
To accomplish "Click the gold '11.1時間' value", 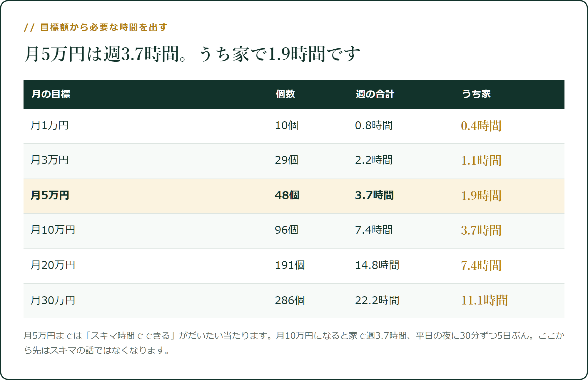I will click(x=484, y=300).
